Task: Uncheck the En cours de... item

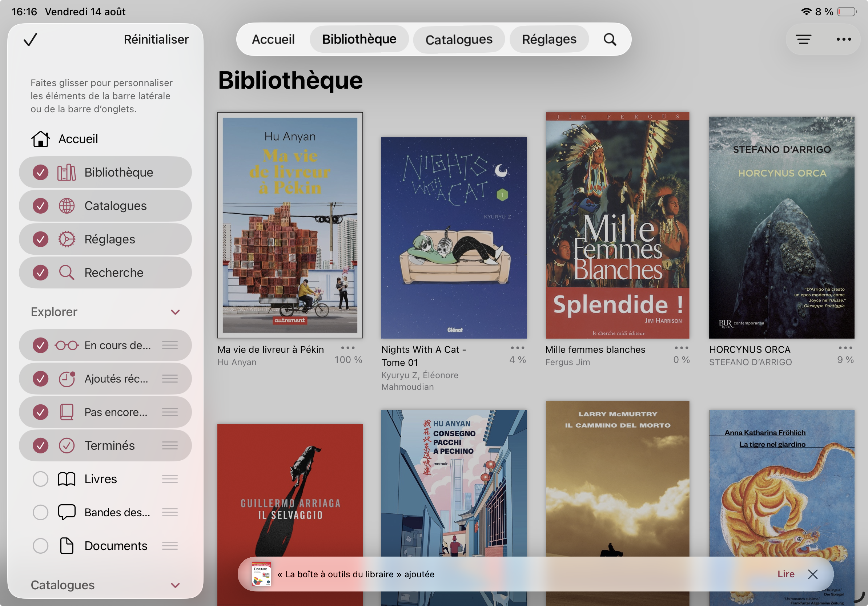Action: [x=40, y=345]
